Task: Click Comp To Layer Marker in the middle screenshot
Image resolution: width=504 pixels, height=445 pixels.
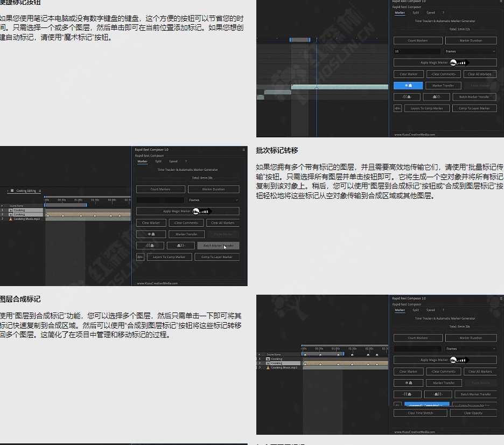Action: 217,257
